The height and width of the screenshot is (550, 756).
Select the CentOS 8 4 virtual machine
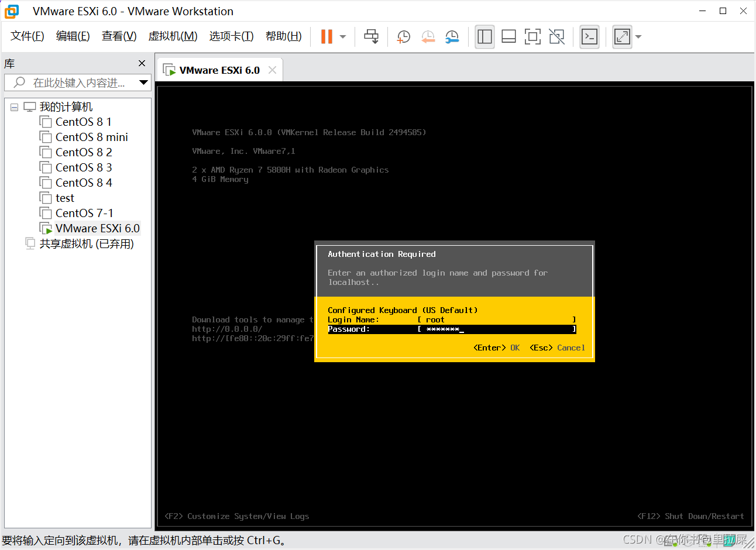pos(84,183)
